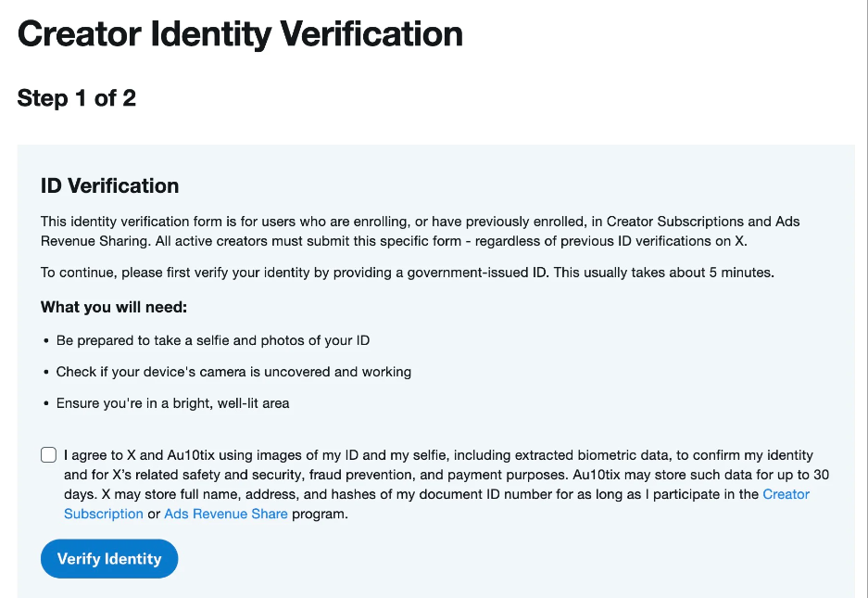Open the 'Subscription' link text before 'or'

pyautogui.click(x=104, y=514)
